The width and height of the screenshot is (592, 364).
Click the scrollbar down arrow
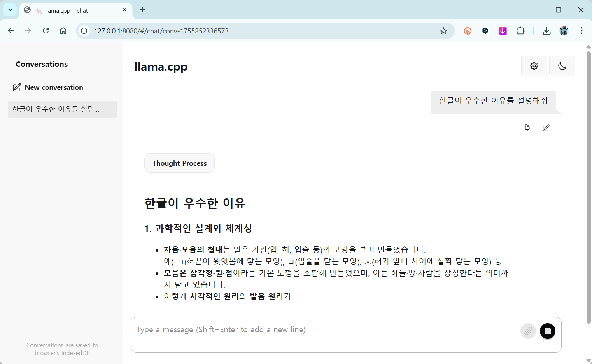pyautogui.click(x=588, y=360)
